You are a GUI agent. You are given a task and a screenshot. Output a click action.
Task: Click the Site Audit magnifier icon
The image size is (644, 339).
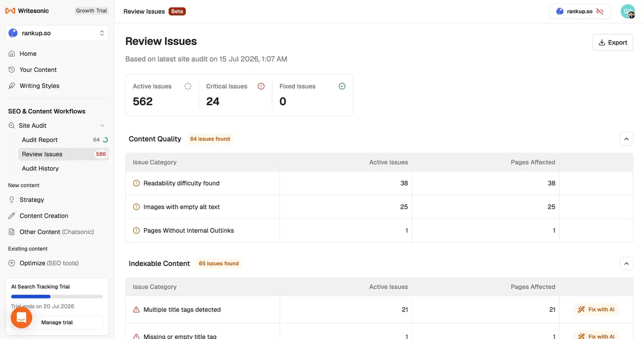[12, 126]
